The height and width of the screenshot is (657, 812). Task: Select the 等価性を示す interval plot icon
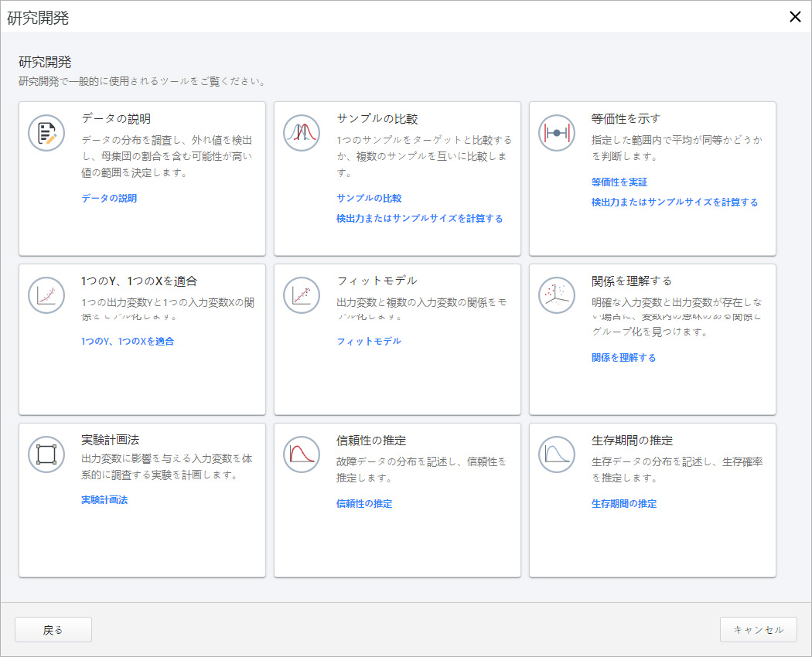557,133
